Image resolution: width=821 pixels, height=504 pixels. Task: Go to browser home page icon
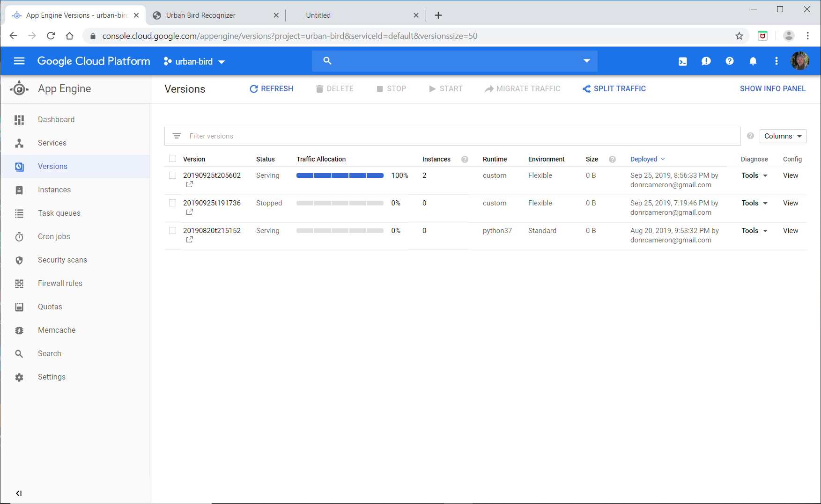tap(70, 36)
